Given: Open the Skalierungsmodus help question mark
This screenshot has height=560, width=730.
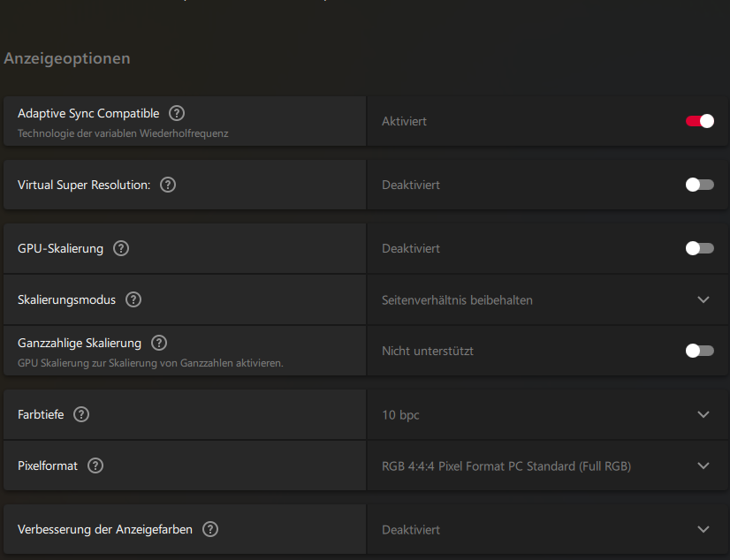Looking at the screenshot, I should pos(133,299).
